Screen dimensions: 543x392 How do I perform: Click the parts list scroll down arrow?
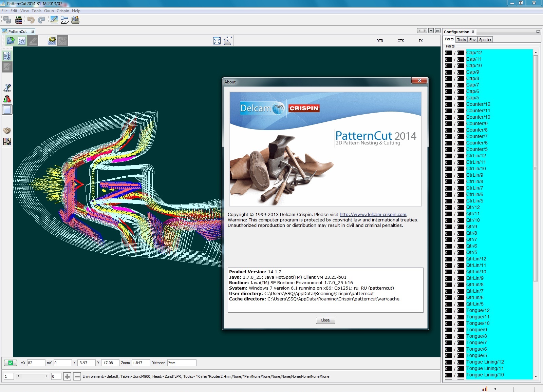coord(536,376)
